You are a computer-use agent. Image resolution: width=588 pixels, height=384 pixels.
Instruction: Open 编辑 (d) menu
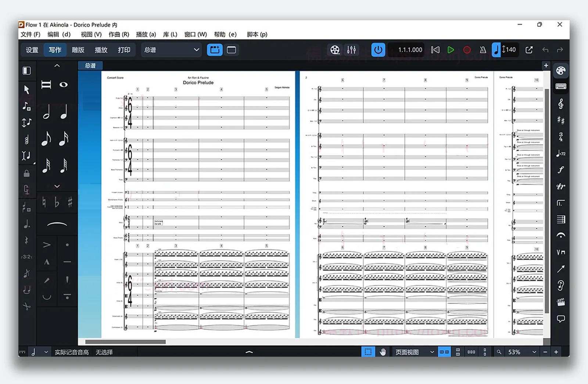(x=59, y=34)
